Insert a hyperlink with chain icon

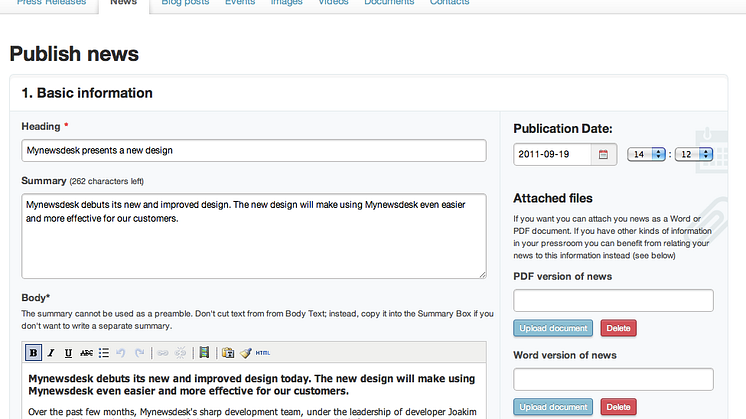tap(163, 353)
